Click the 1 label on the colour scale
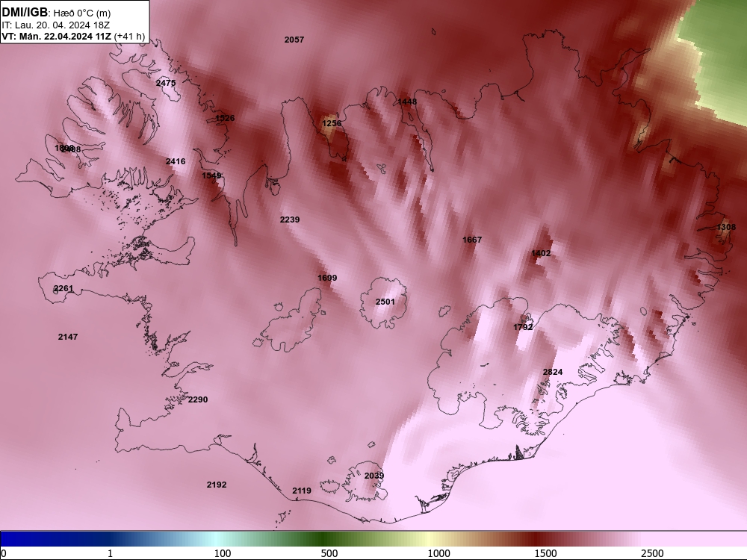Image resolution: width=747 pixels, height=560 pixels. pyautogui.click(x=110, y=553)
